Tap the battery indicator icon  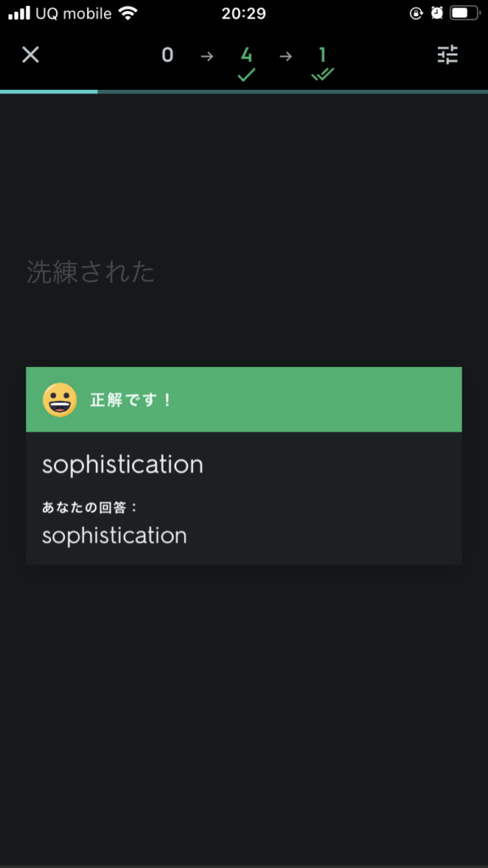click(x=464, y=14)
